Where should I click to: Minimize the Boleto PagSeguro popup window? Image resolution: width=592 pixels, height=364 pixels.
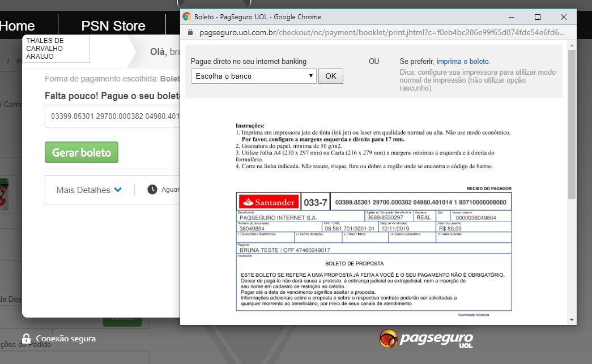[512, 17]
